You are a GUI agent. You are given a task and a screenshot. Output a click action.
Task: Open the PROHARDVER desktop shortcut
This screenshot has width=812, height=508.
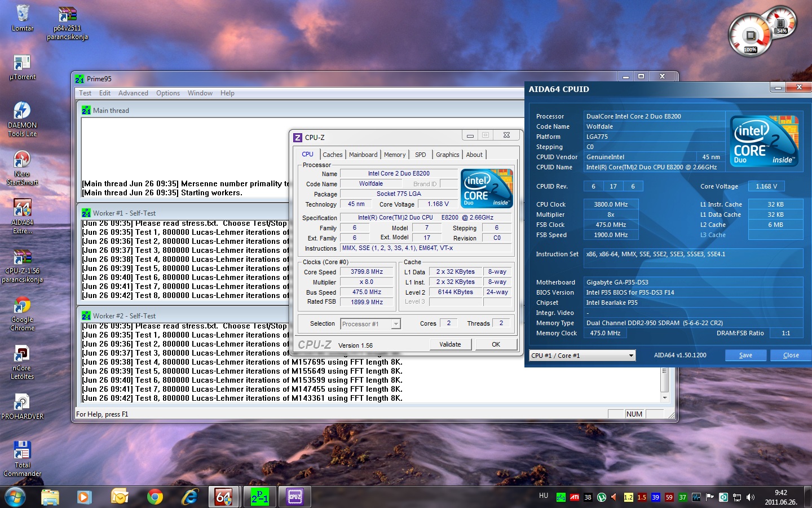click(x=23, y=406)
